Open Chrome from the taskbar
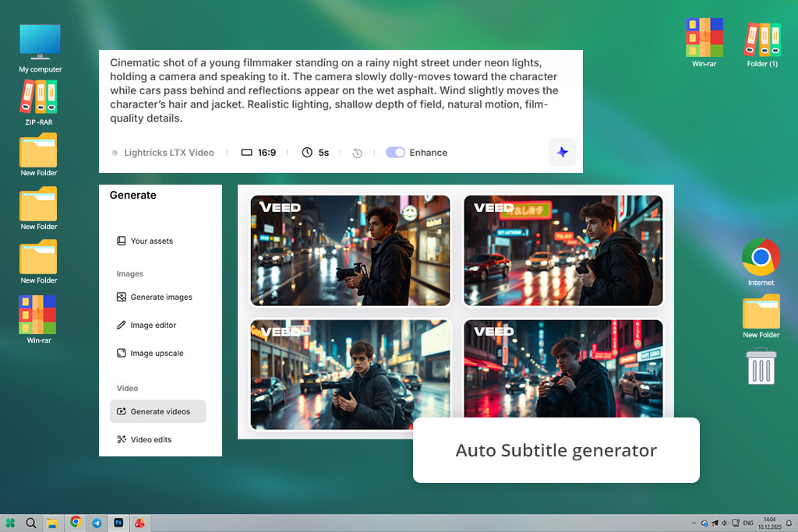Image resolution: width=798 pixels, height=532 pixels. coord(76,522)
